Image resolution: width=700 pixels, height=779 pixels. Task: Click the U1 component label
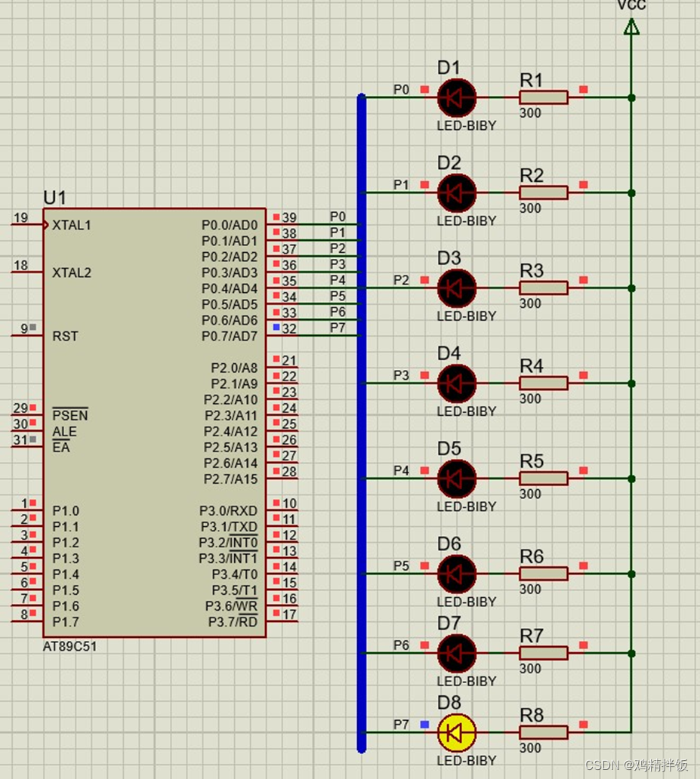pyautogui.click(x=54, y=198)
